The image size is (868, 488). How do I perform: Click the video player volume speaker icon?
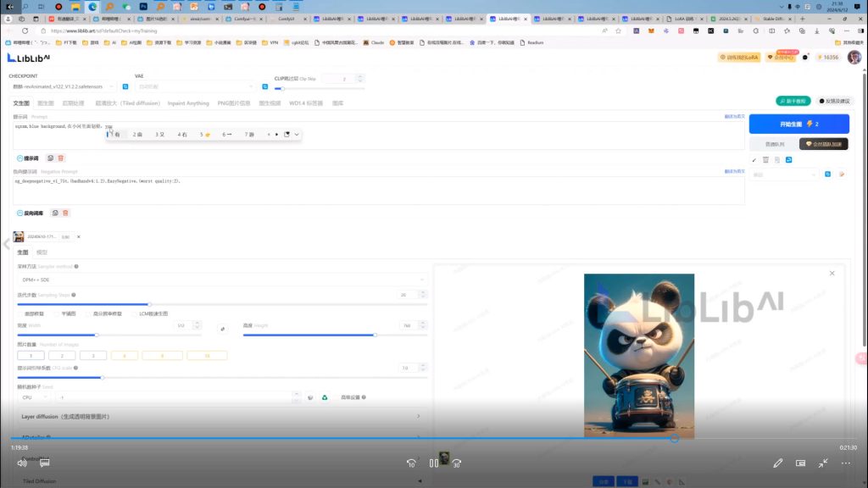point(22,463)
